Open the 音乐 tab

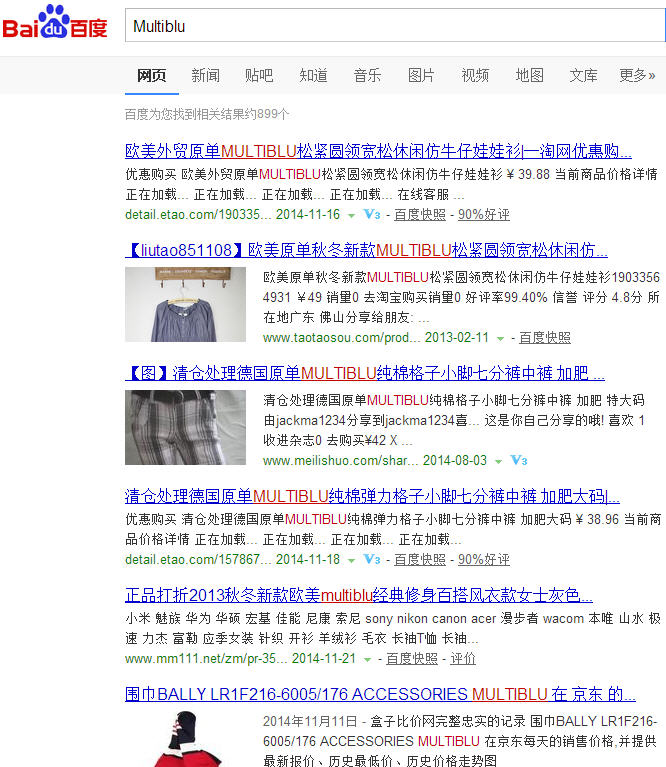click(367, 75)
